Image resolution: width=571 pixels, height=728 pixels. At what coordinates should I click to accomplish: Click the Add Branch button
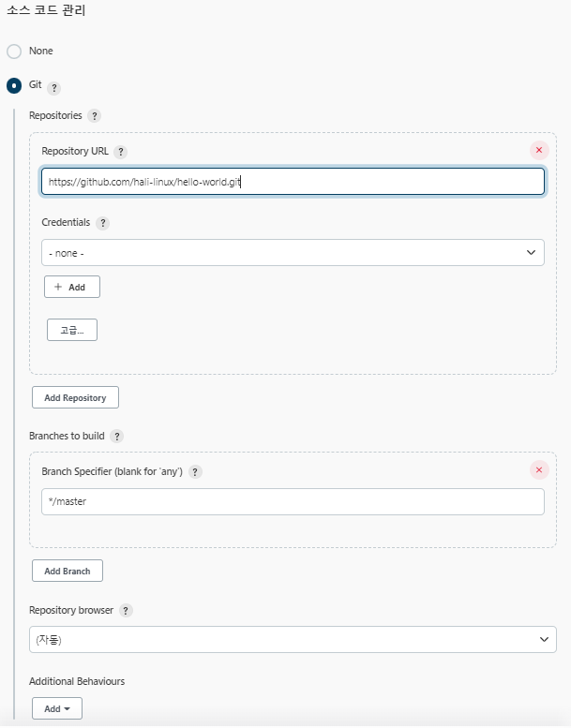pyautogui.click(x=68, y=571)
